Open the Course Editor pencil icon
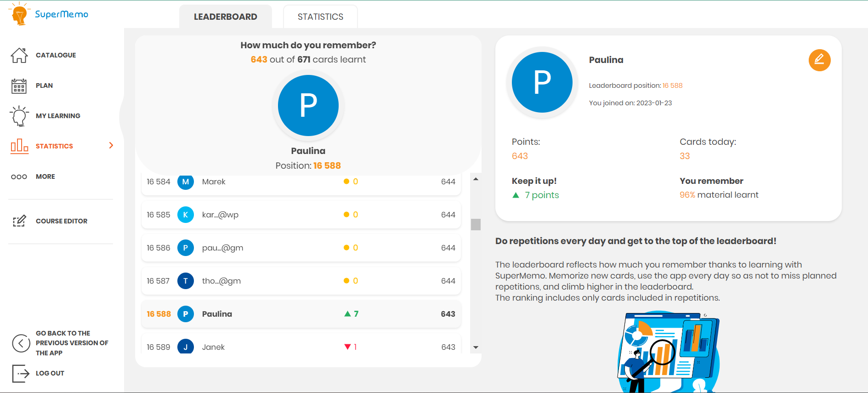The width and height of the screenshot is (868, 393). coord(19,221)
